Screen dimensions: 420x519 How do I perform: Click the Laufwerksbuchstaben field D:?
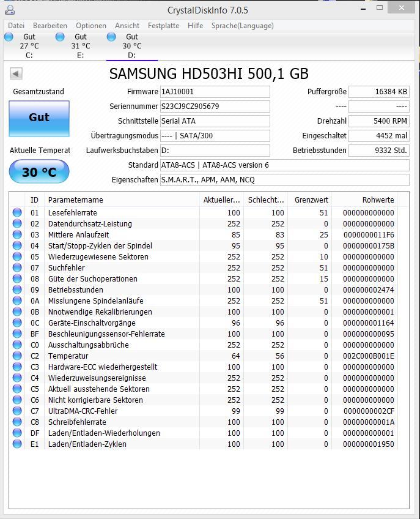click(215, 151)
